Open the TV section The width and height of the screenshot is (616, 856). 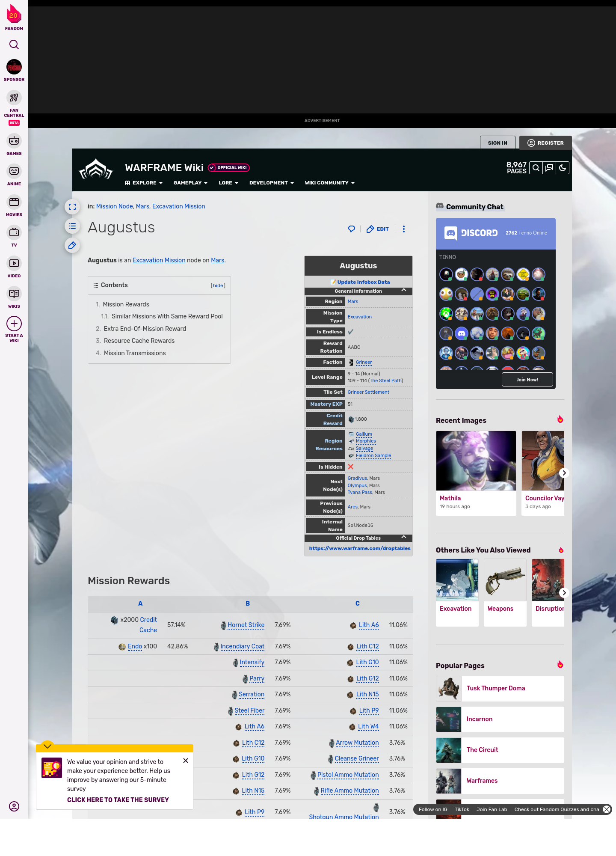pos(14,237)
